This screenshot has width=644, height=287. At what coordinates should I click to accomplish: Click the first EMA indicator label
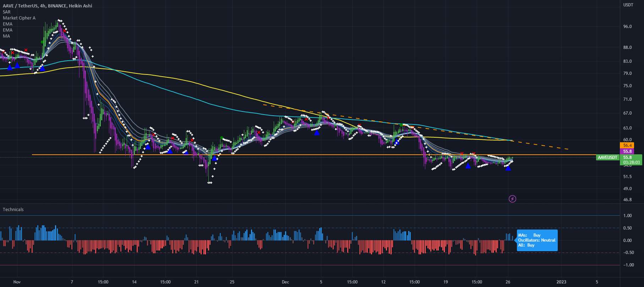(7, 24)
